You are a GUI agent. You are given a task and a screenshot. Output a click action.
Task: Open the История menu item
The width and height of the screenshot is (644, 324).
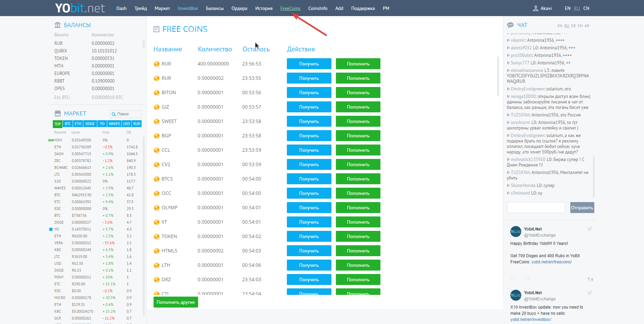(x=264, y=8)
